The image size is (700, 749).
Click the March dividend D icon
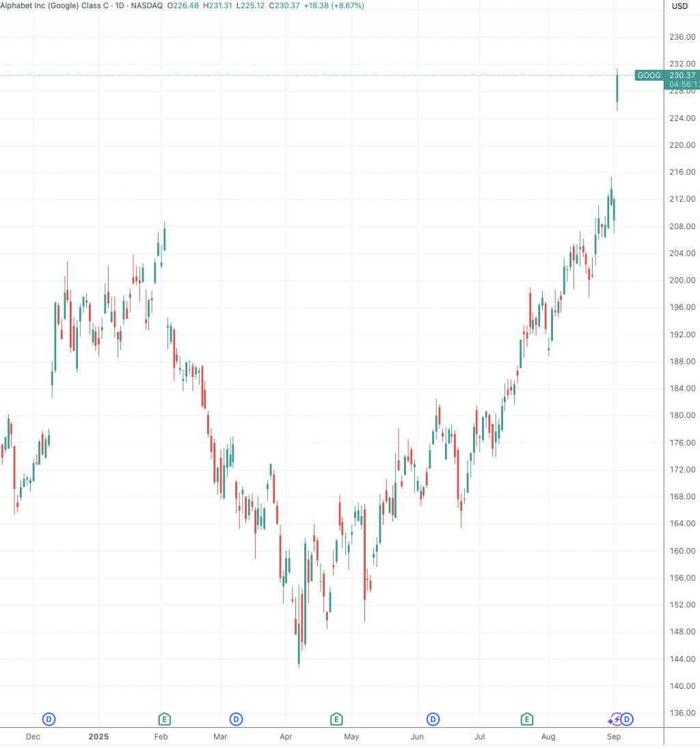pyautogui.click(x=236, y=719)
